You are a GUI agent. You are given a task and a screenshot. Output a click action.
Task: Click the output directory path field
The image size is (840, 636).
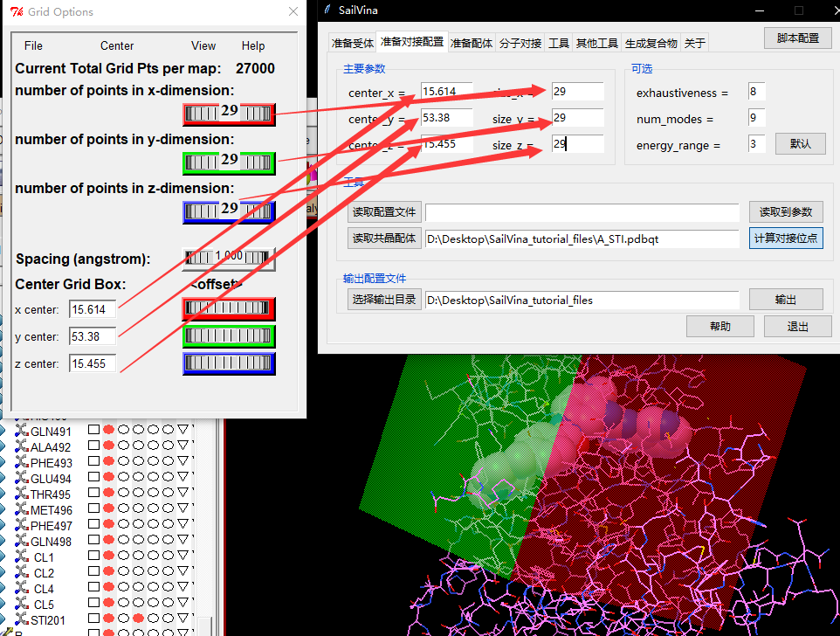pyautogui.click(x=582, y=300)
